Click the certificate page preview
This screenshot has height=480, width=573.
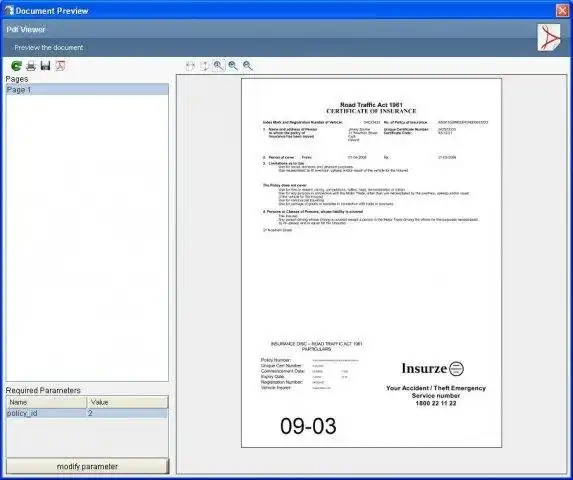[371, 263]
